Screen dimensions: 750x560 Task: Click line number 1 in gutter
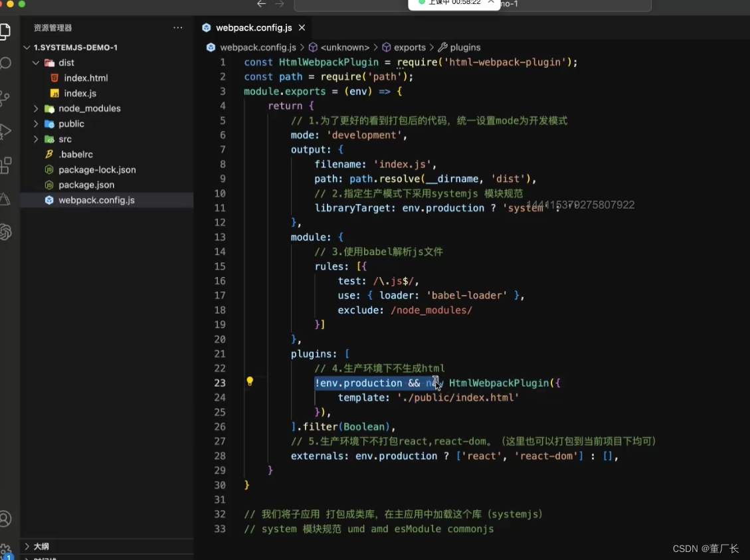[x=223, y=62]
